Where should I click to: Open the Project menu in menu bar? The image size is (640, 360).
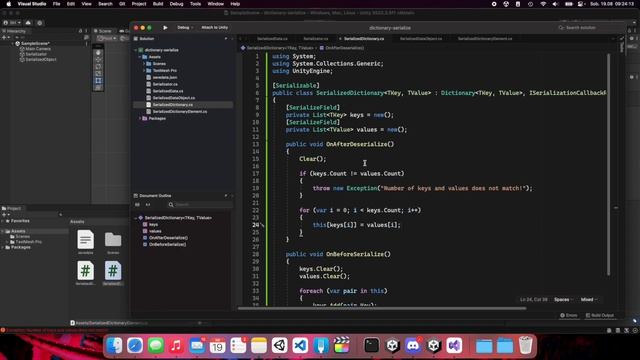point(139,4)
